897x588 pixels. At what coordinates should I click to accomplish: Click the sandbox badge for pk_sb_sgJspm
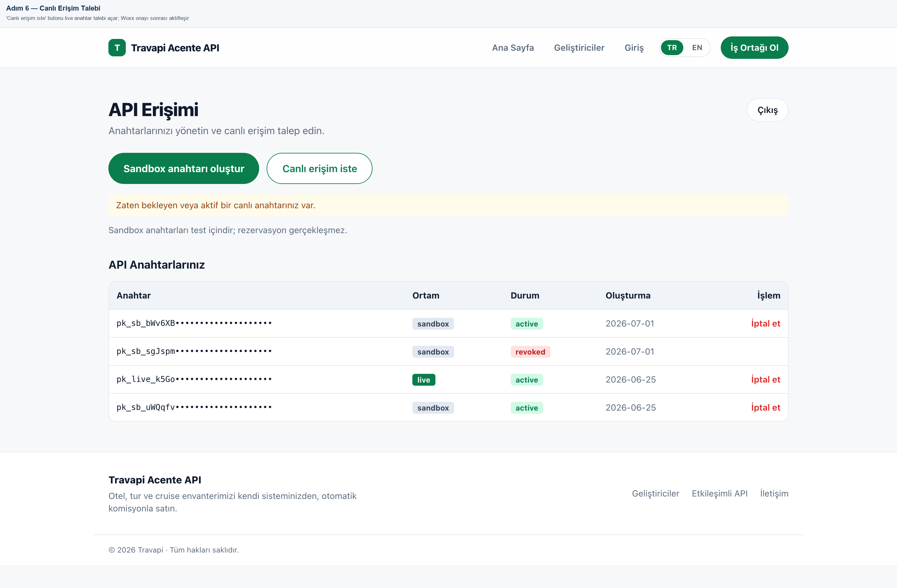pos(433,352)
